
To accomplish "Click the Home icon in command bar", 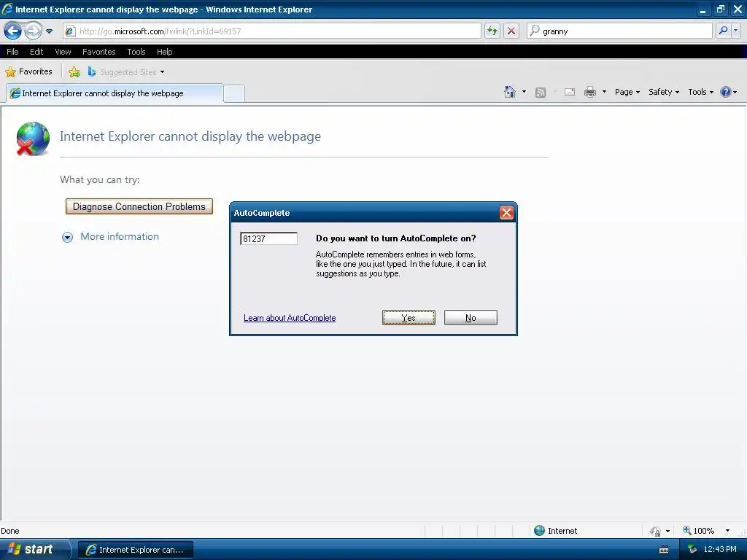I will coord(510,92).
